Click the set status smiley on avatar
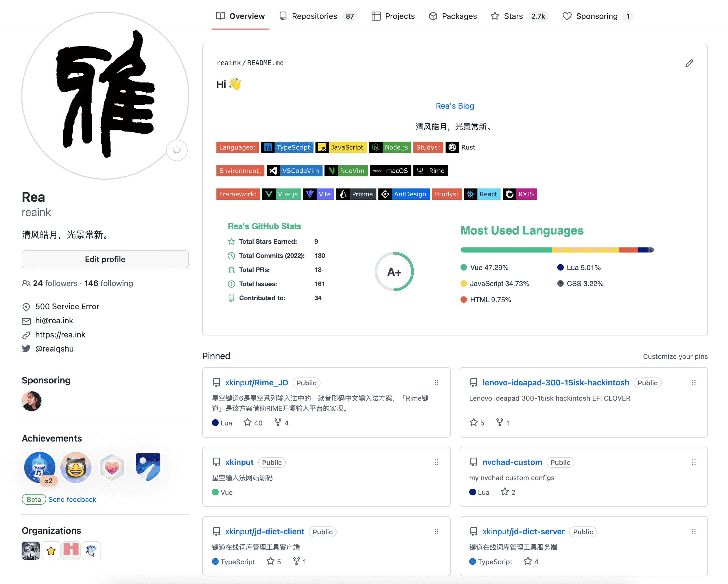728x584 pixels. (177, 150)
